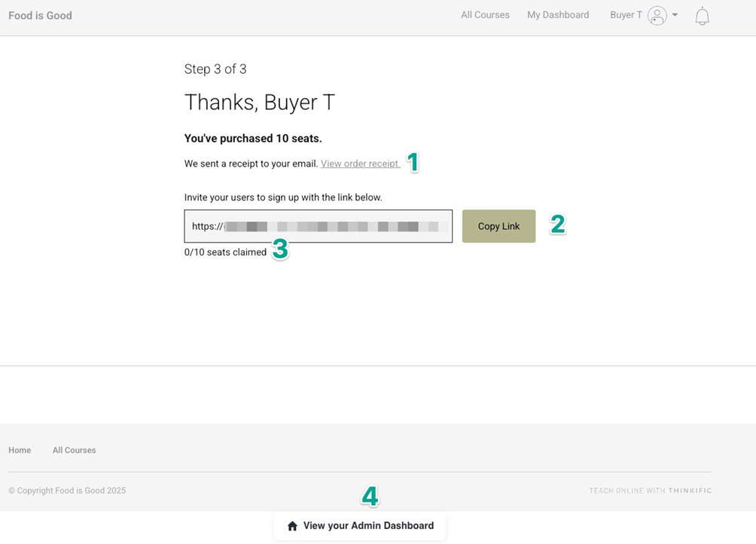Click the green number 2 marker
This screenshot has width=756, height=544.
pyautogui.click(x=558, y=224)
